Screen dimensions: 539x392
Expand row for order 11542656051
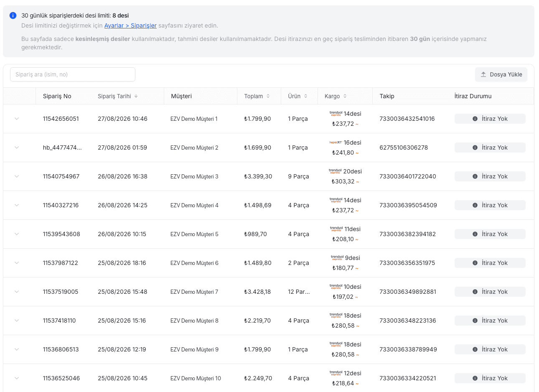coord(17,119)
